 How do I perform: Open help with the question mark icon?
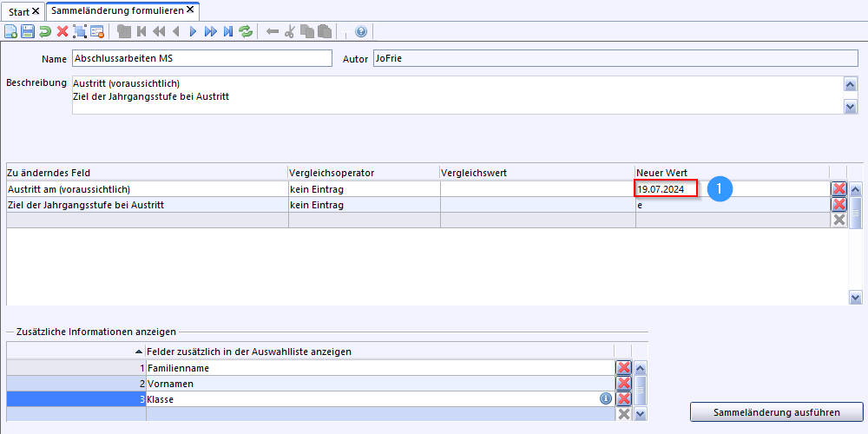click(x=361, y=31)
